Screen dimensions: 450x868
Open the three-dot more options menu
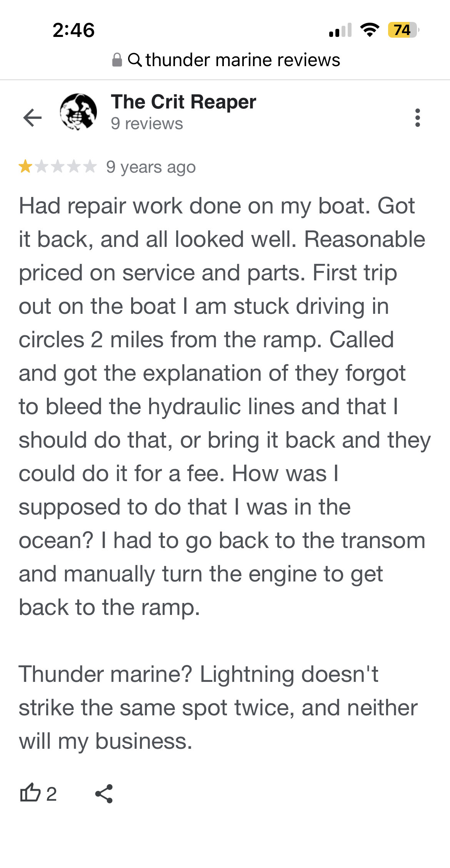[x=417, y=117]
